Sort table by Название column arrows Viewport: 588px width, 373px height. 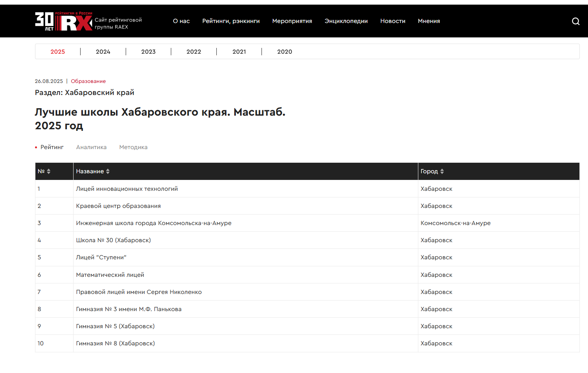[108, 171]
